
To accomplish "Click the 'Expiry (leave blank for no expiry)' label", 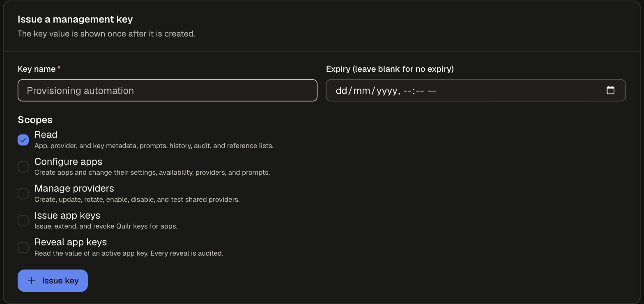I will pos(390,69).
